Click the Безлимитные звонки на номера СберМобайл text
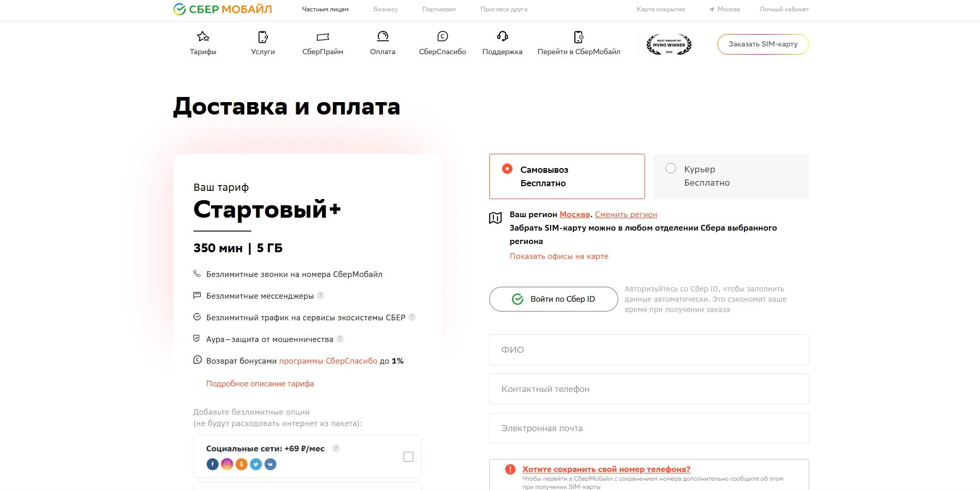980x490 pixels. [294, 274]
